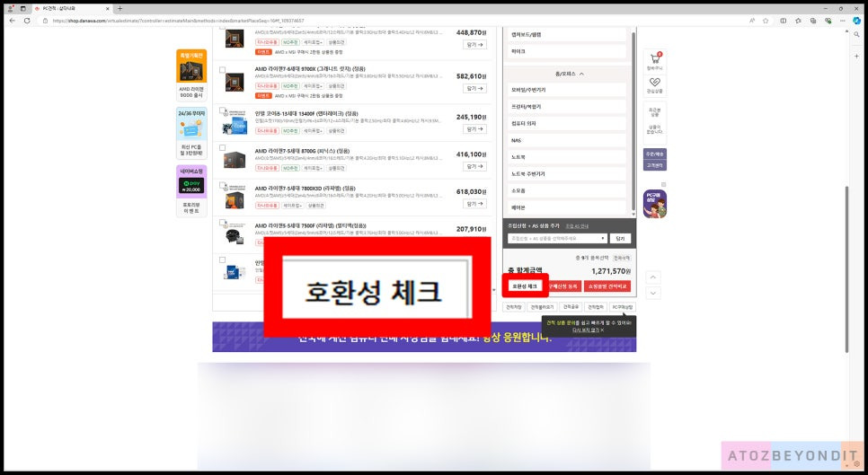
Task: Click the PC구매상담 character icon
Action: 655,204
